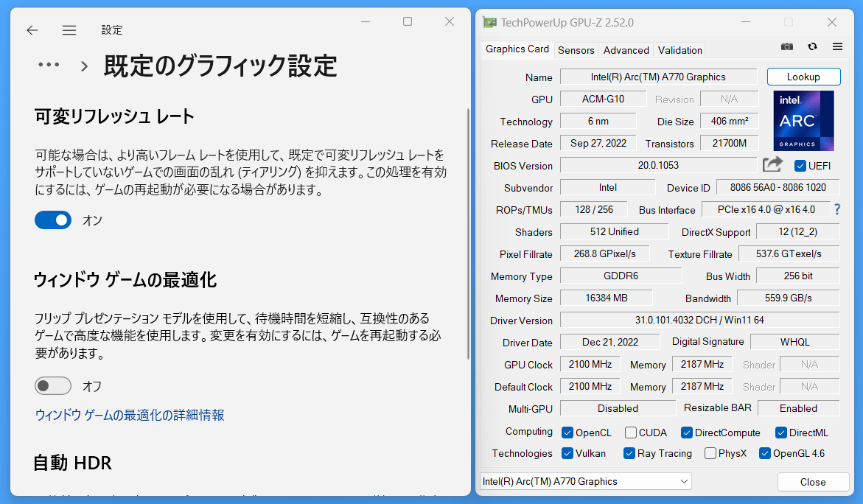
Task: Open the GPU selection dropdown at bottom
Action: pos(586,481)
